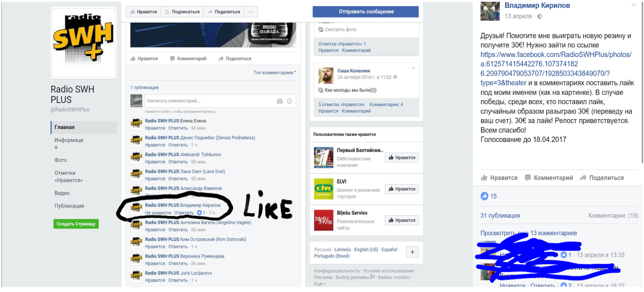Image resolution: width=644 pixels, height=292 pixels.
Task: Click the Поделиться arrow under Владимир Кирилов's post
Action: point(583,178)
